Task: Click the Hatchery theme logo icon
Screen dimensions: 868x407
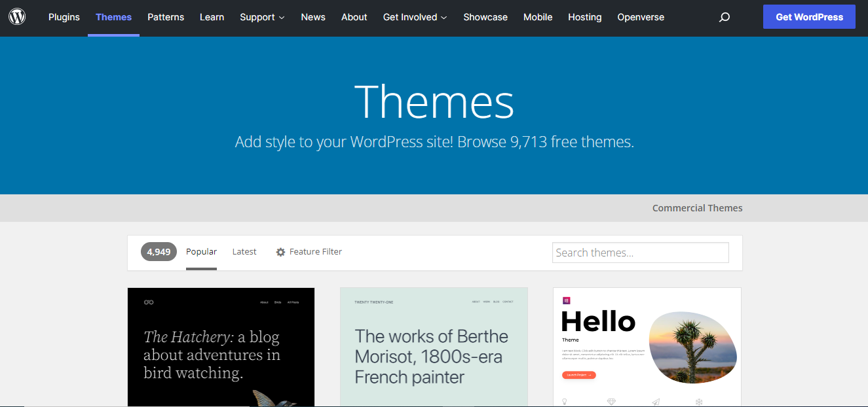Action: [x=149, y=302]
